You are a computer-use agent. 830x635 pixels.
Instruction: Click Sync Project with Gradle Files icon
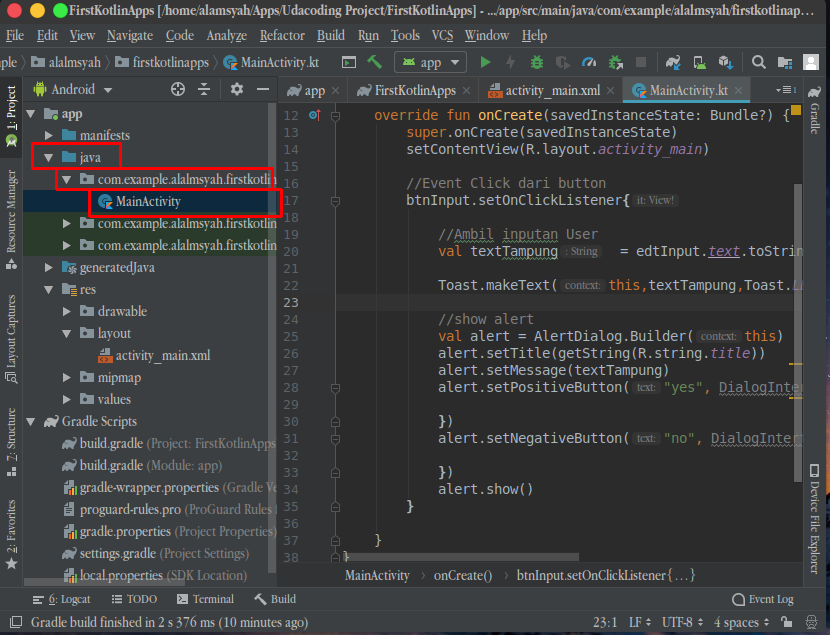[x=673, y=62]
